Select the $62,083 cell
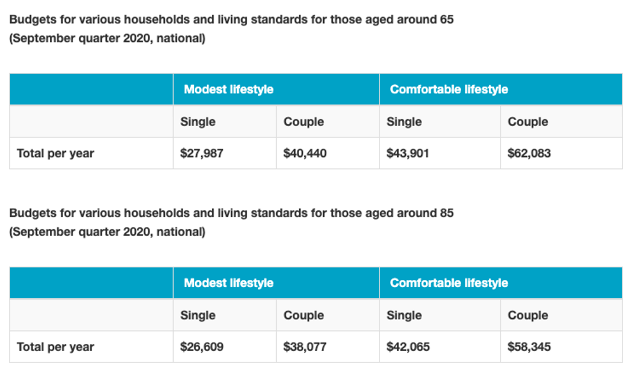 (x=562, y=153)
